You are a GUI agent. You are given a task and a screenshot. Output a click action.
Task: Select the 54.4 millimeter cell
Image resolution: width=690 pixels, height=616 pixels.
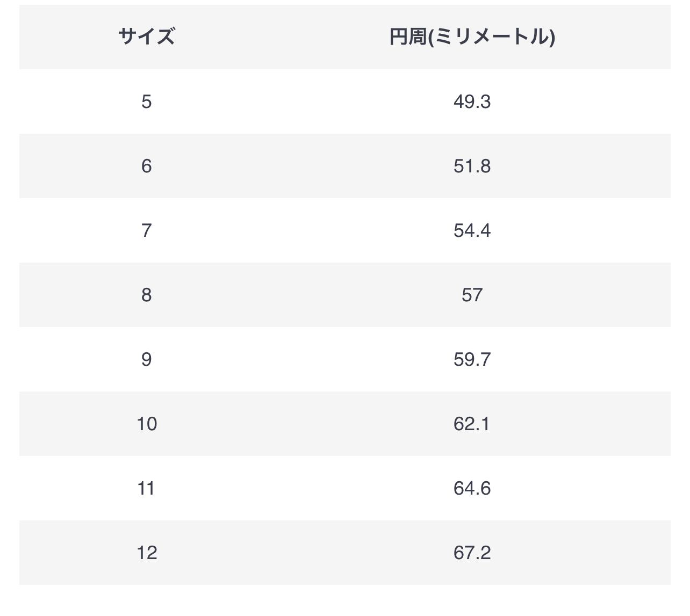coord(472,230)
